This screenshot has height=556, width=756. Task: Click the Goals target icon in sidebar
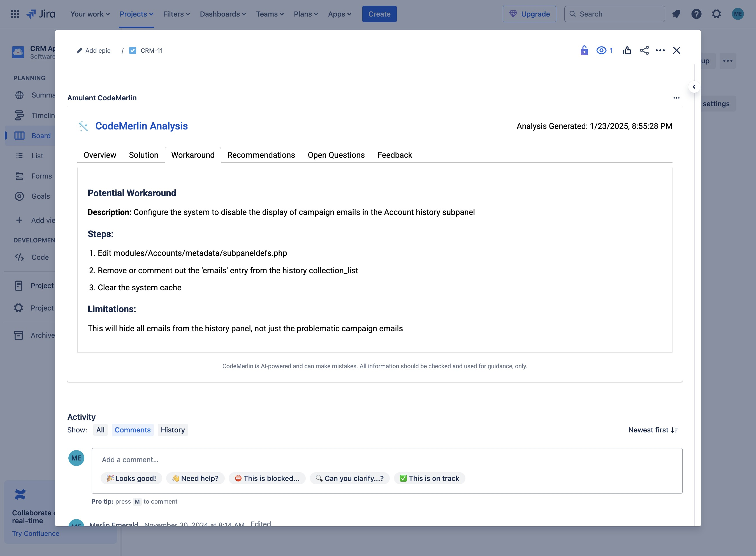(20, 196)
